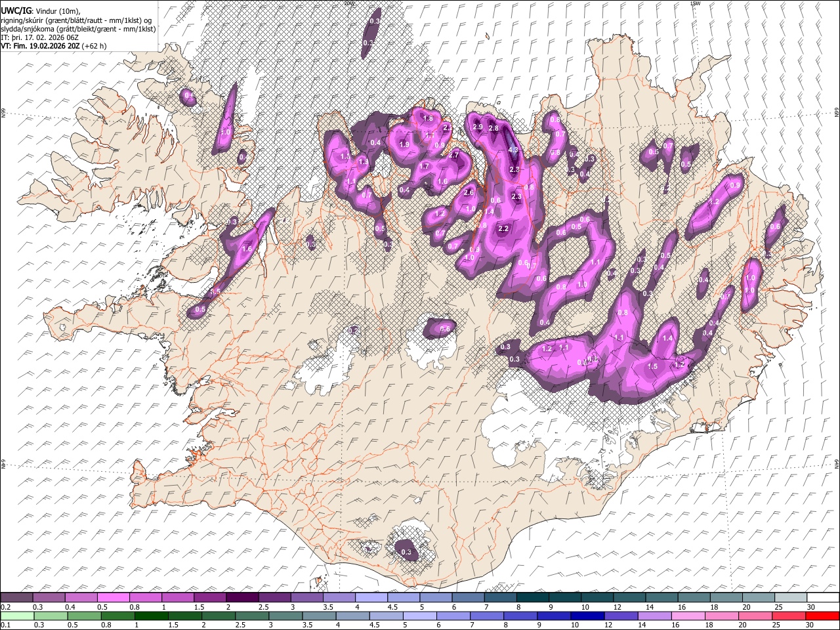Select bottom legend swatch between 7 and 8
Image resolution: width=840 pixels, height=630 pixels.
tap(486, 616)
